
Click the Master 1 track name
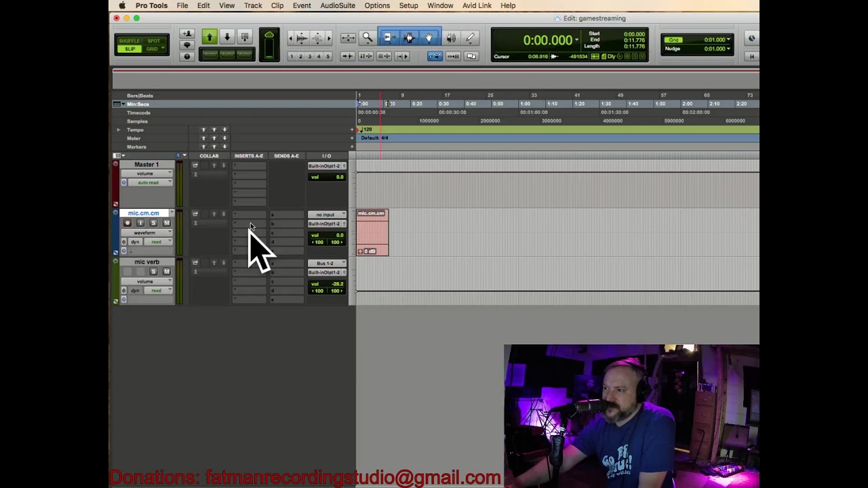pos(146,165)
